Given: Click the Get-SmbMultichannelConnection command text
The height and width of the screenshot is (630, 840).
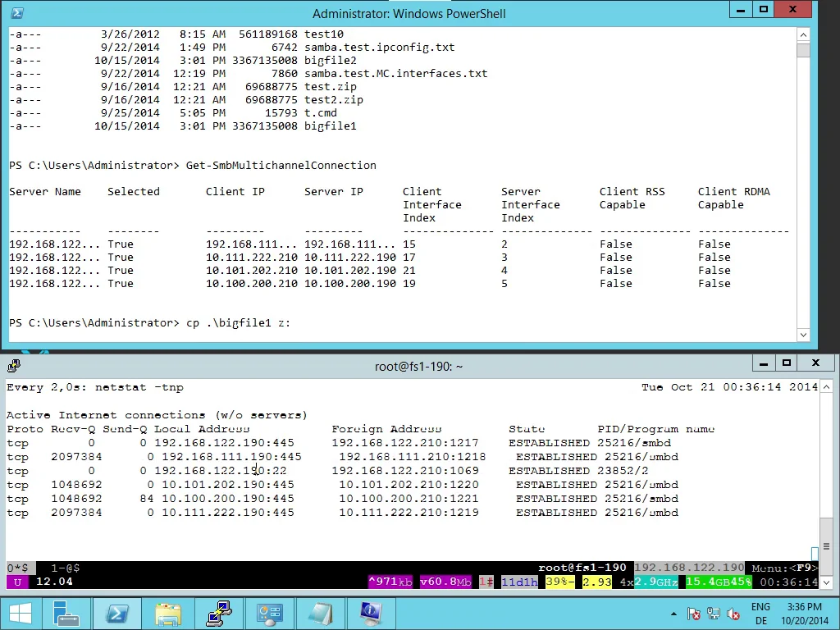Looking at the screenshot, I should 281,166.
